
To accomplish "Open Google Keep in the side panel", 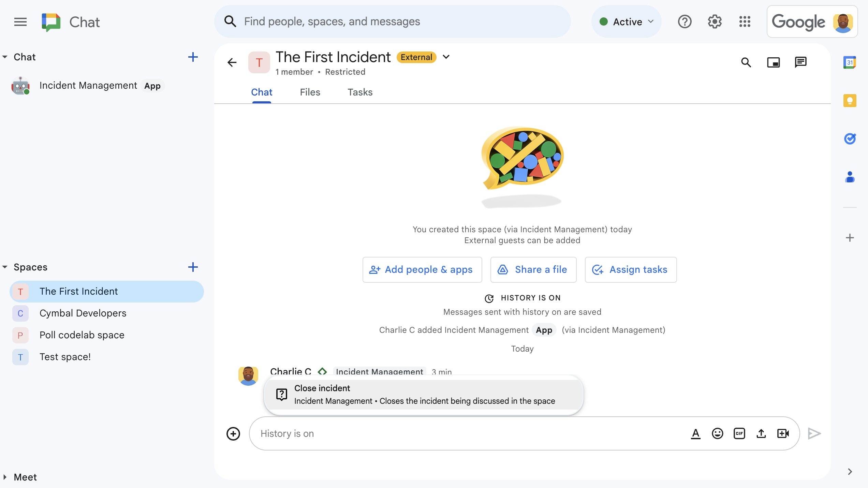I will click(x=850, y=101).
